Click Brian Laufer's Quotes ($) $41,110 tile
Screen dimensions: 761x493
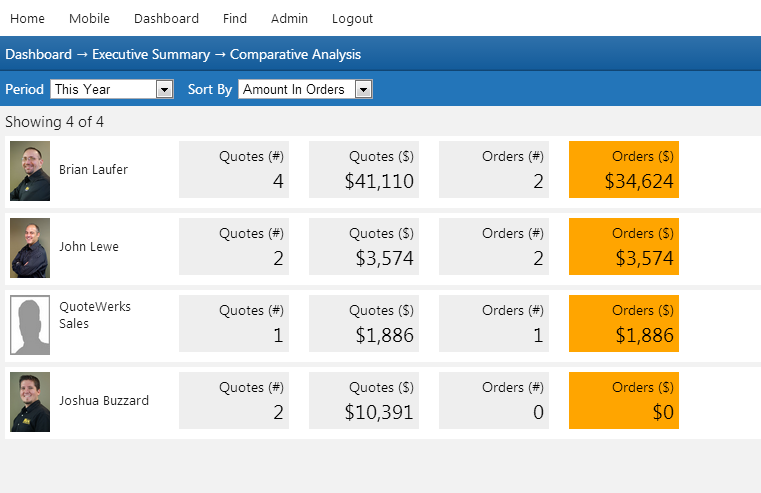pyautogui.click(x=364, y=170)
